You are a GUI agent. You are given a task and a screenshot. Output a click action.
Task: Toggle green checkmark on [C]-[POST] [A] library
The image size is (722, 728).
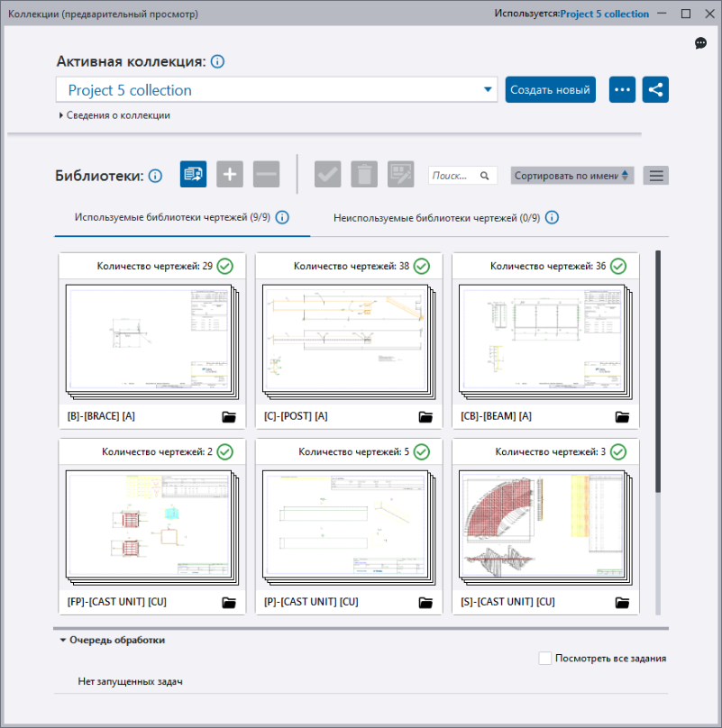(422, 266)
